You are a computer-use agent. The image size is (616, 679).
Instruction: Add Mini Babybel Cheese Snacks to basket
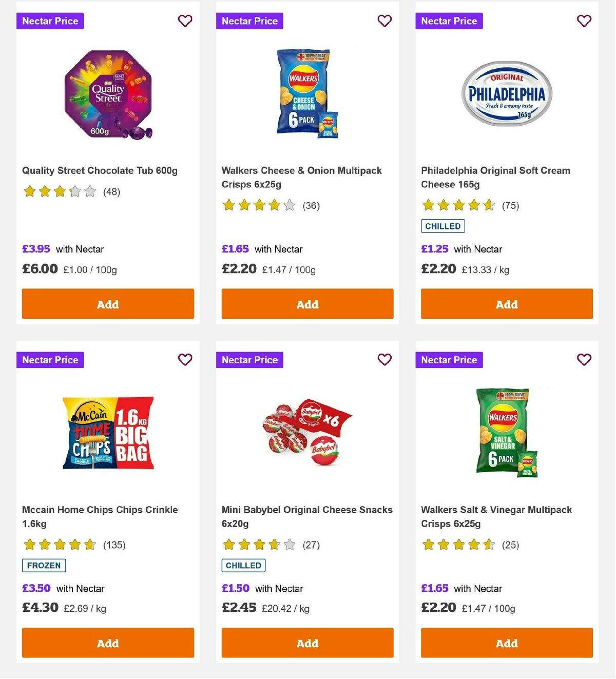click(307, 643)
